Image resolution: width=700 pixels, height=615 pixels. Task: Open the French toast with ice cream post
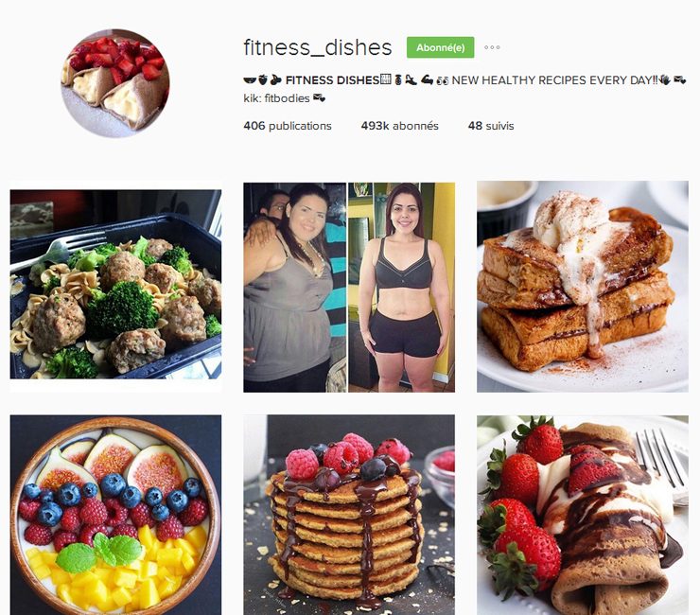(x=583, y=287)
